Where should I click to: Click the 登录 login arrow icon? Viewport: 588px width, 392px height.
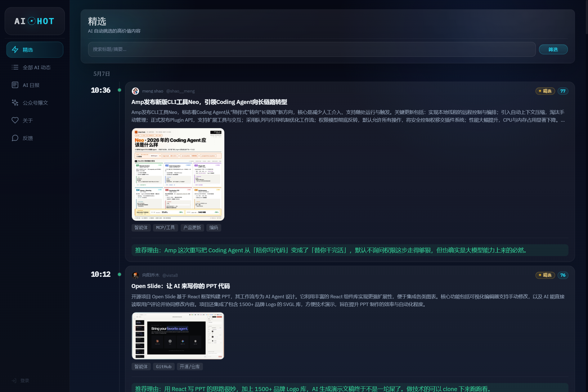point(14,381)
